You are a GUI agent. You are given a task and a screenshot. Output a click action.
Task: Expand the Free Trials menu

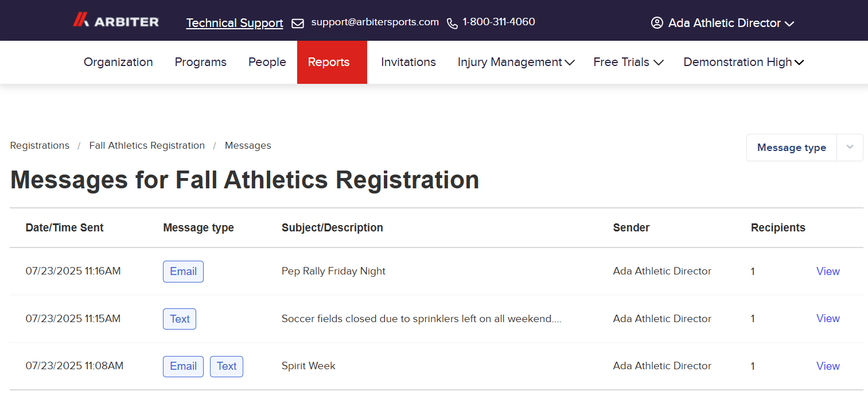(x=628, y=62)
